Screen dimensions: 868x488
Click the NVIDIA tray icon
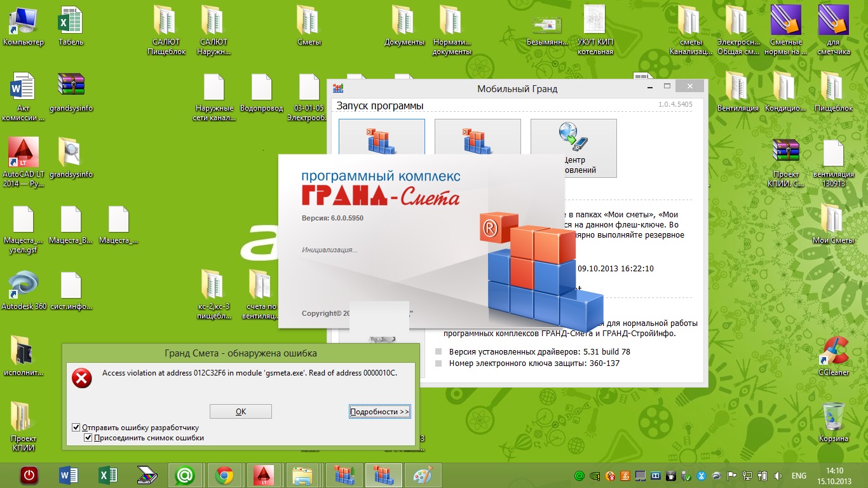point(594,475)
